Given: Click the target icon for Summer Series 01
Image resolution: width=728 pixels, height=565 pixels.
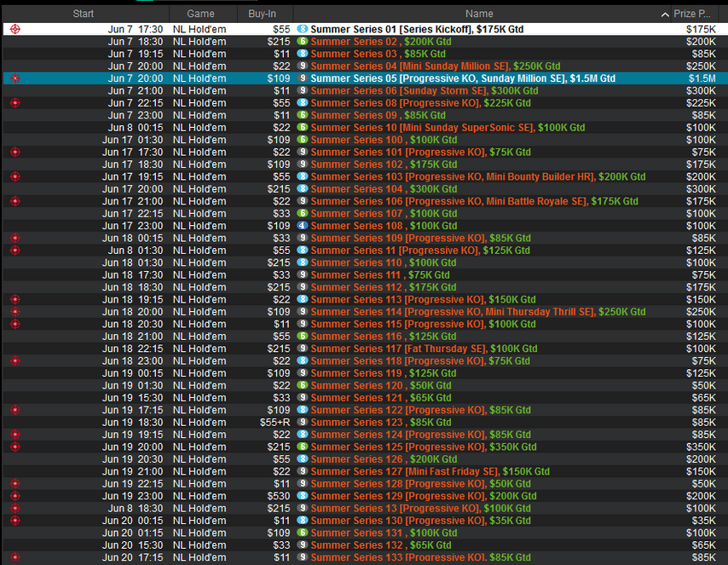Looking at the screenshot, I should (x=15, y=29).
